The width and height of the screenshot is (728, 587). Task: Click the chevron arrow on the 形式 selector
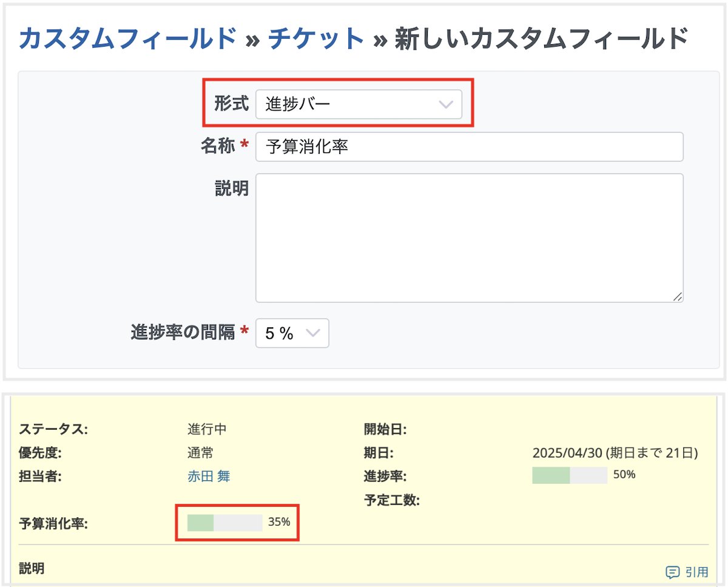click(447, 104)
